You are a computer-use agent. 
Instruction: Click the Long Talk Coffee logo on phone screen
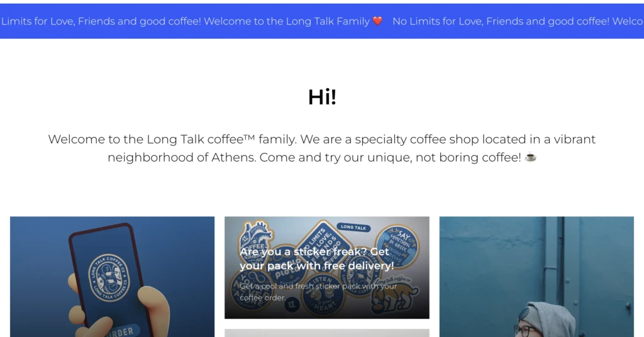click(109, 278)
